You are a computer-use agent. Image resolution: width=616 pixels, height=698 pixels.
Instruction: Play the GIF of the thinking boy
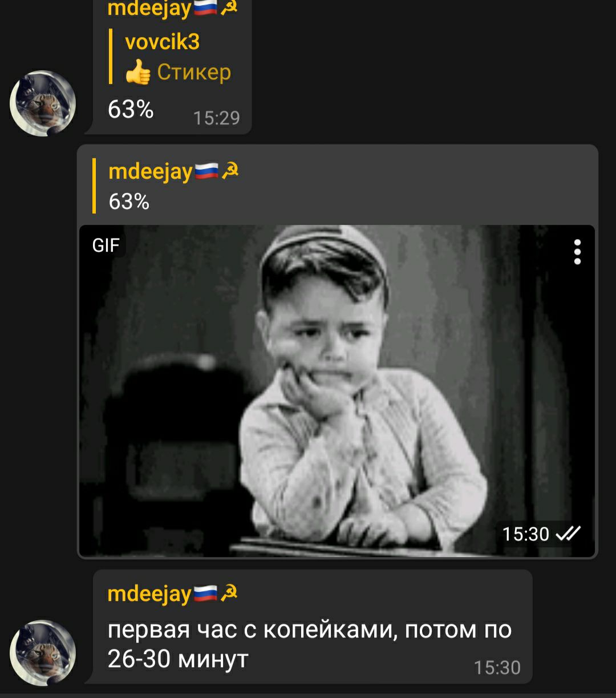pyautogui.click(x=337, y=390)
